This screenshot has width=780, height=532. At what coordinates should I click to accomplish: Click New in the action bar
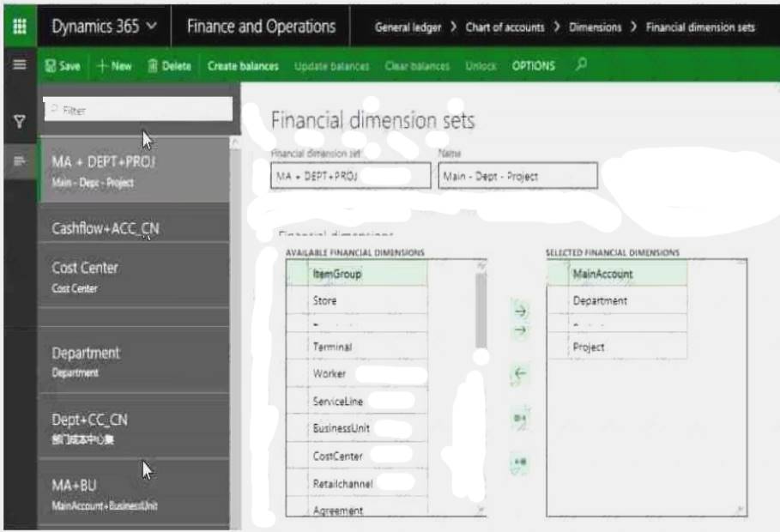(114, 66)
